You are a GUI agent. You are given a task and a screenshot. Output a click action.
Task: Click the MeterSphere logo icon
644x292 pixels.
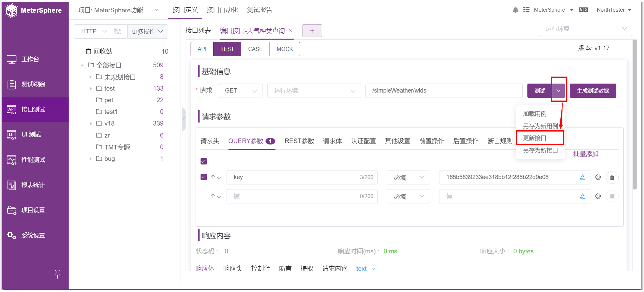(x=12, y=10)
